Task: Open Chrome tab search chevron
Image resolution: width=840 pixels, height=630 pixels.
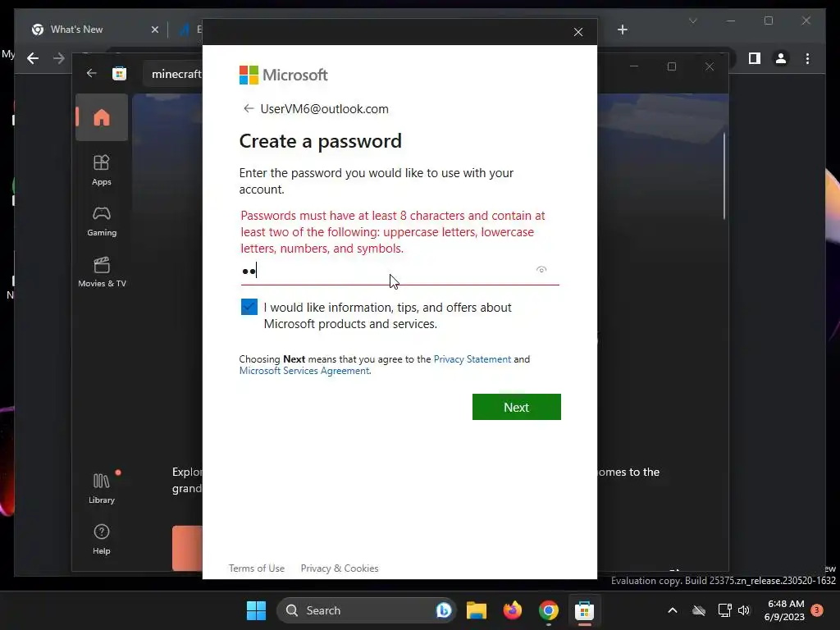Action: point(692,21)
